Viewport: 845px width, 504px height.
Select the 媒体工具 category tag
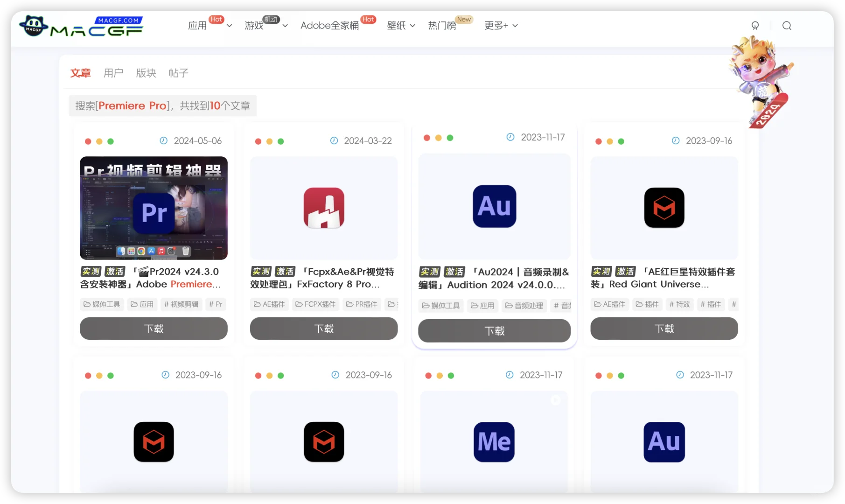pos(101,304)
